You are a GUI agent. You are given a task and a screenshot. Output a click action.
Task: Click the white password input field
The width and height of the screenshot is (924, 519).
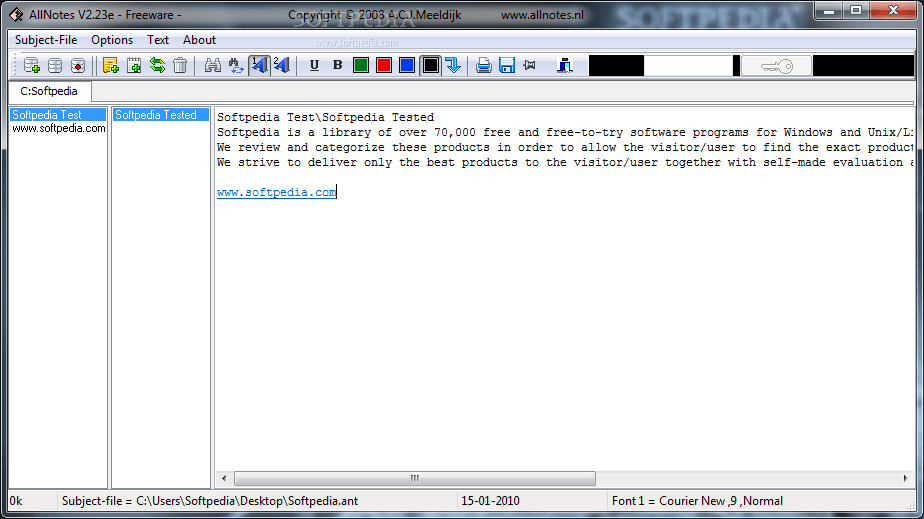coord(688,66)
